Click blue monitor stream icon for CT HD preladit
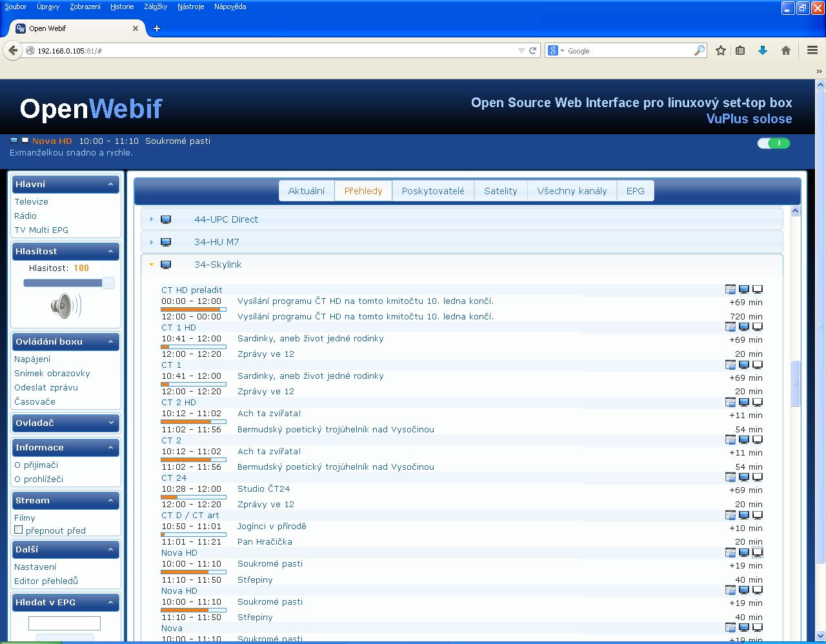The image size is (826, 644). coord(744,289)
